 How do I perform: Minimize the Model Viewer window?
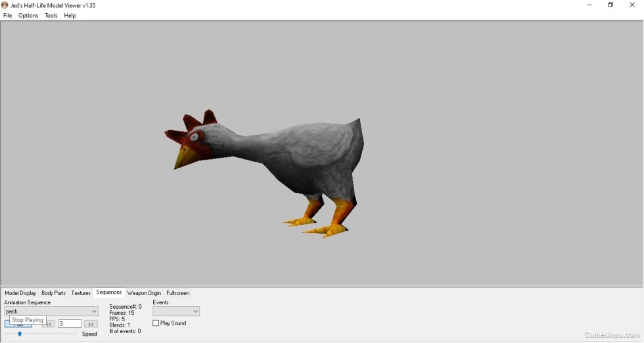(589, 5)
